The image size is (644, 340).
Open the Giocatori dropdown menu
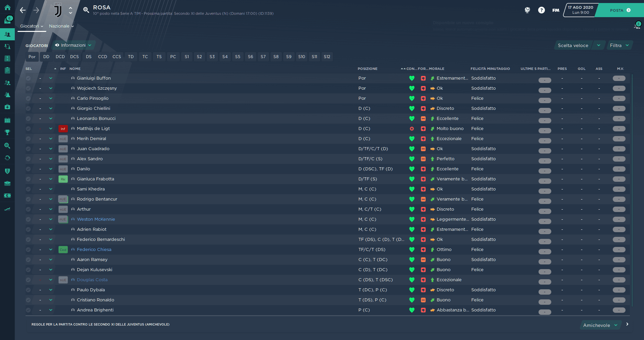pyautogui.click(x=32, y=26)
